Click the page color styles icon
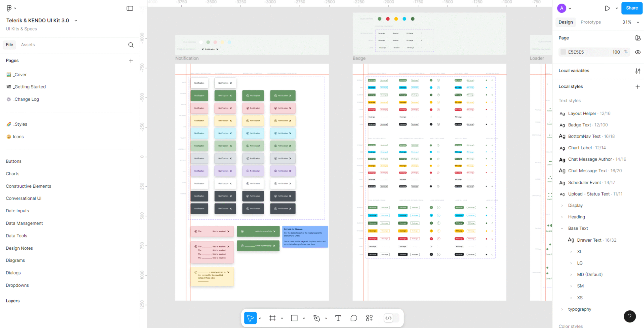The height and width of the screenshot is (328, 644). pyautogui.click(x=638, y=38)
